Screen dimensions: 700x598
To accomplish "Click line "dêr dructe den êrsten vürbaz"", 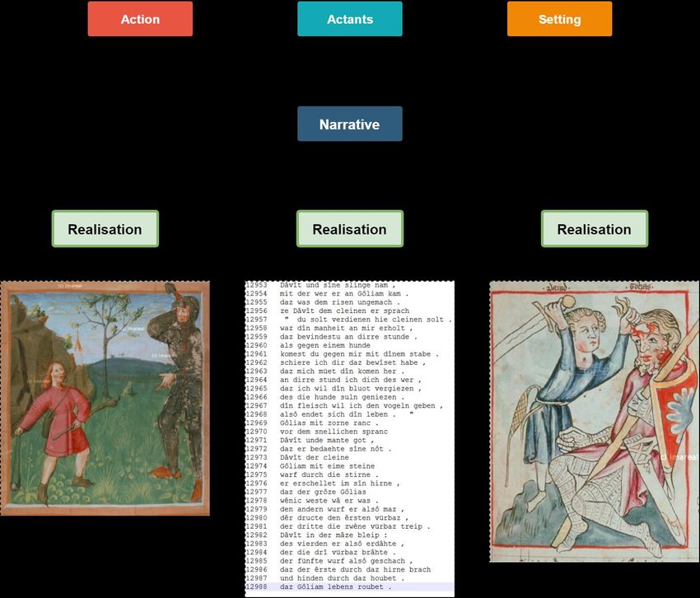I will click(x=344, y=517).
